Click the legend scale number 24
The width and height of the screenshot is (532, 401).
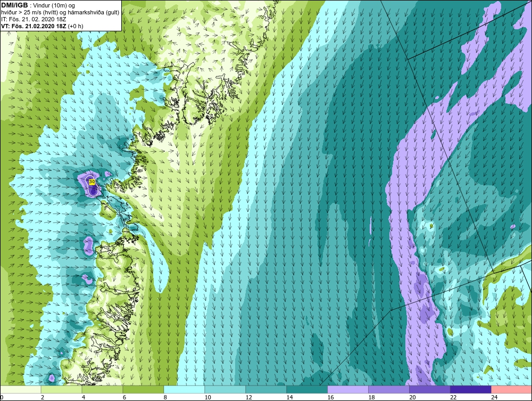coord(494,397)
